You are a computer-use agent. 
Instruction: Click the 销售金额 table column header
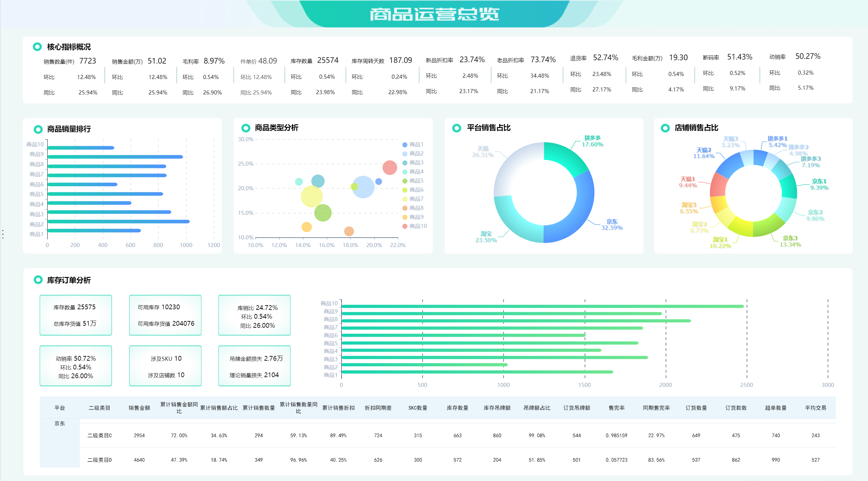139,408
